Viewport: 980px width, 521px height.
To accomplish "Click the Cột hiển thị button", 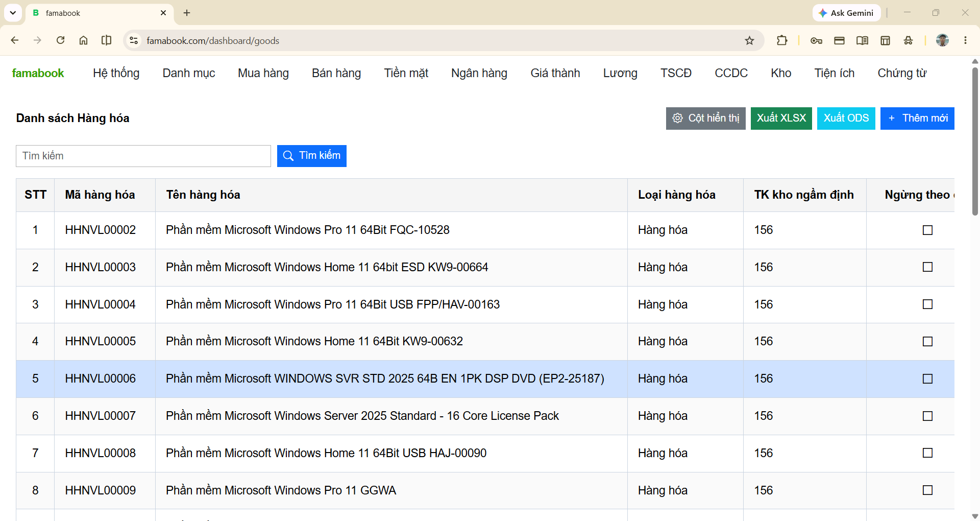I will (x=706, y=119).
